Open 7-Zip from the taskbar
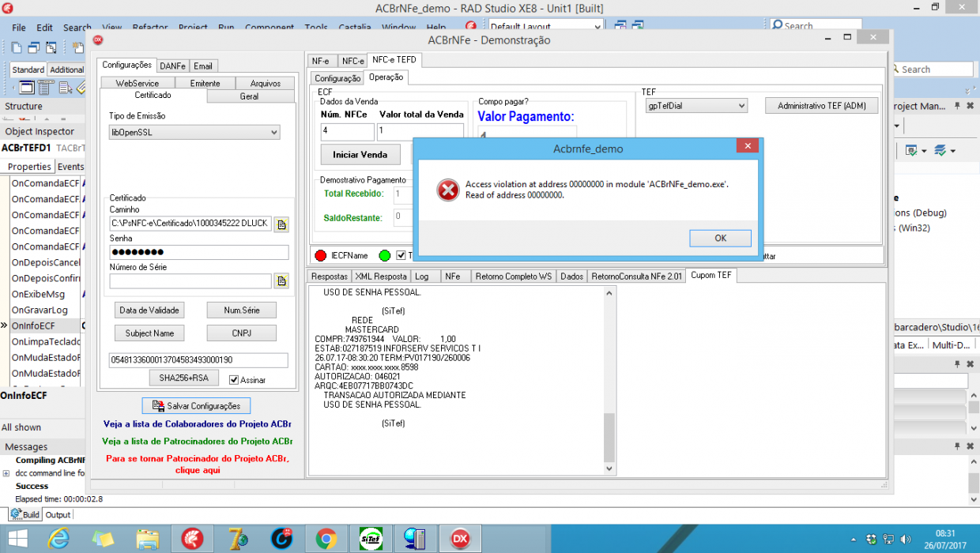 coord(236,539)
